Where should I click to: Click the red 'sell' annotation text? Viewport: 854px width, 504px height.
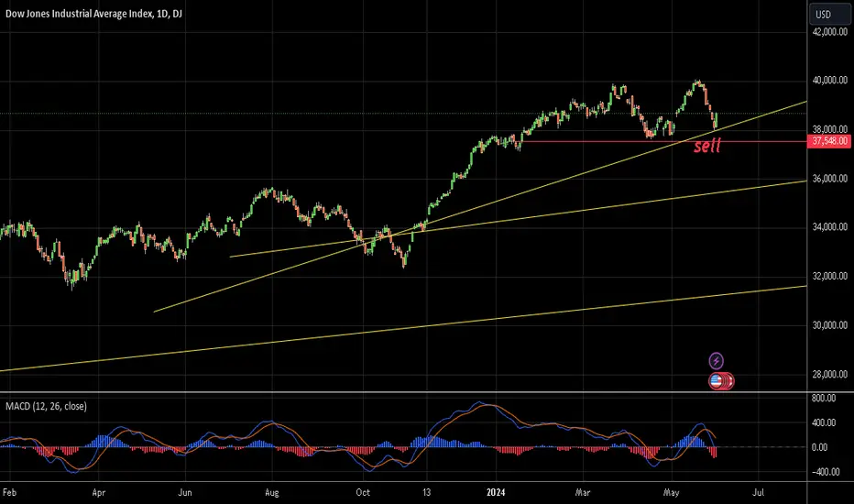pos(707,145)
